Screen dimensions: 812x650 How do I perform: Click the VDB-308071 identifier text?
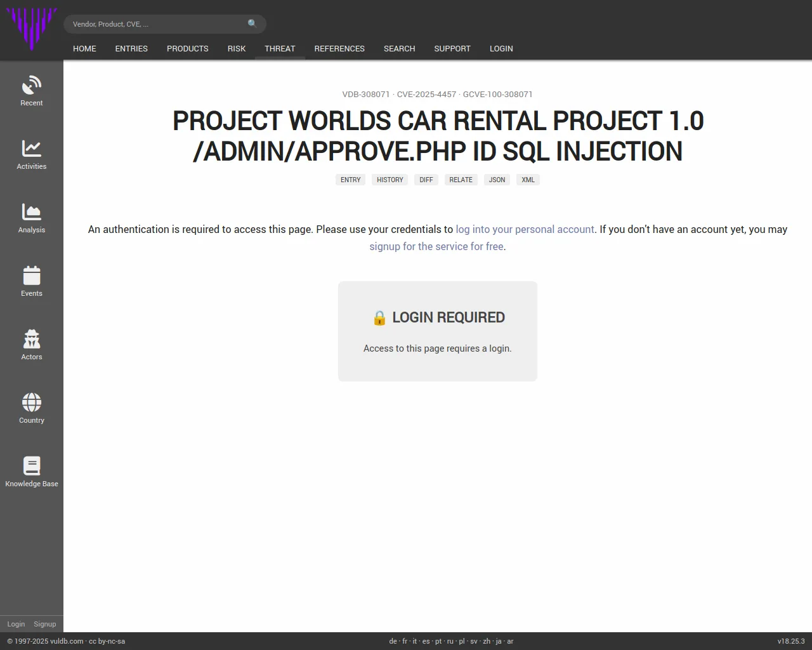(366, 94)
